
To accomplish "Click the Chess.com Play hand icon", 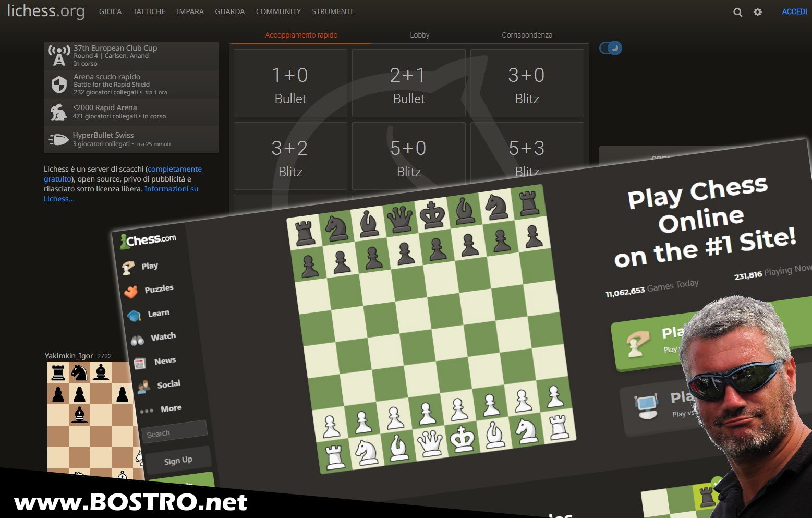I will coord(128,268).
